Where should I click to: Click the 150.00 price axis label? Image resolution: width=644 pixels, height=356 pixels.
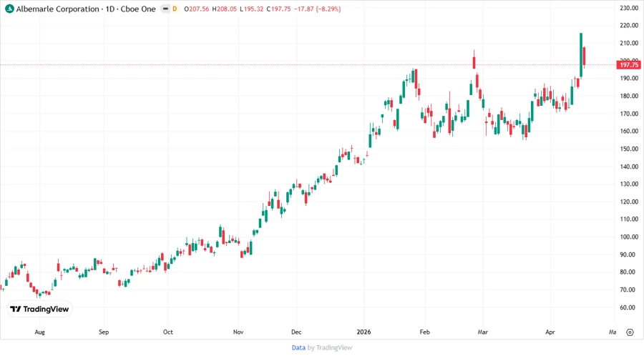point(629,149)
